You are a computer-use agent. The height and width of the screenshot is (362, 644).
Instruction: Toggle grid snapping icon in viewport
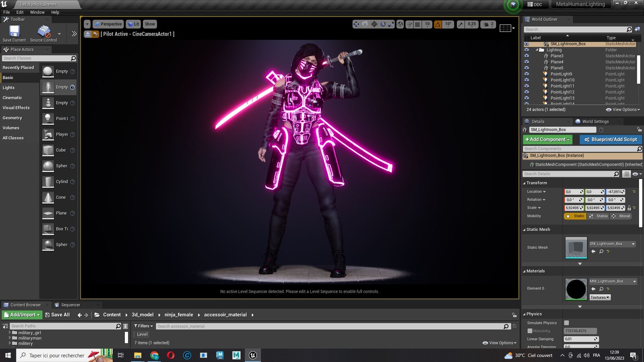pyautogui.click(x=417, y=24)
